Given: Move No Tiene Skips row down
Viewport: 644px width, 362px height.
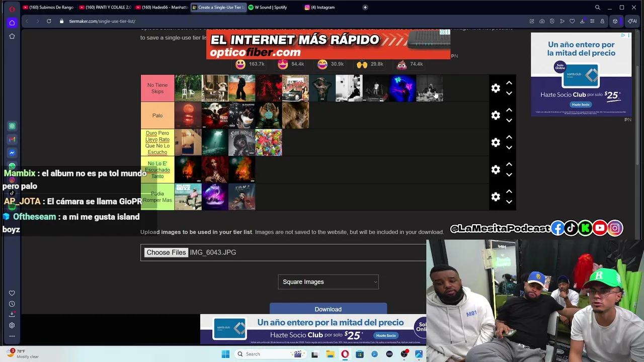Looking at the screenshot, I should point(509,94).
